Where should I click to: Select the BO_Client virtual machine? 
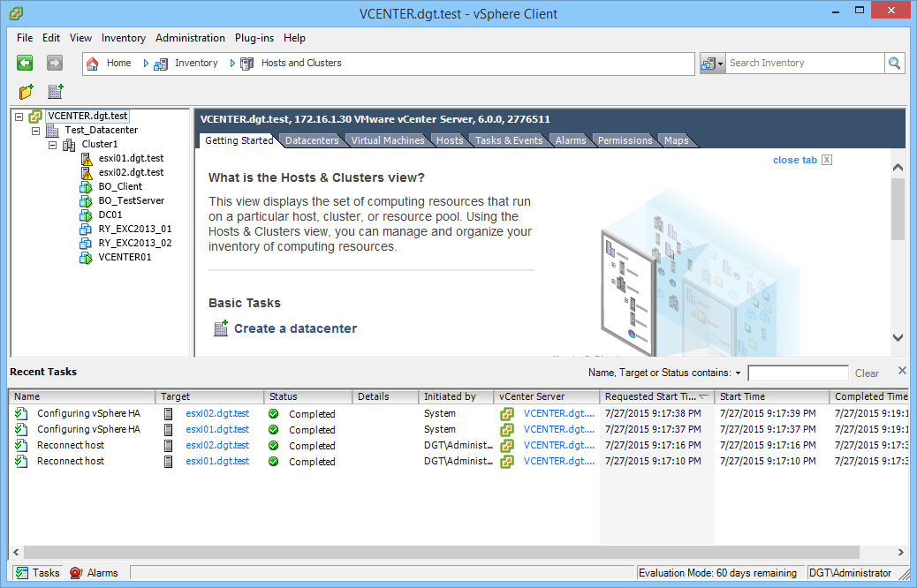pos(120,186)
